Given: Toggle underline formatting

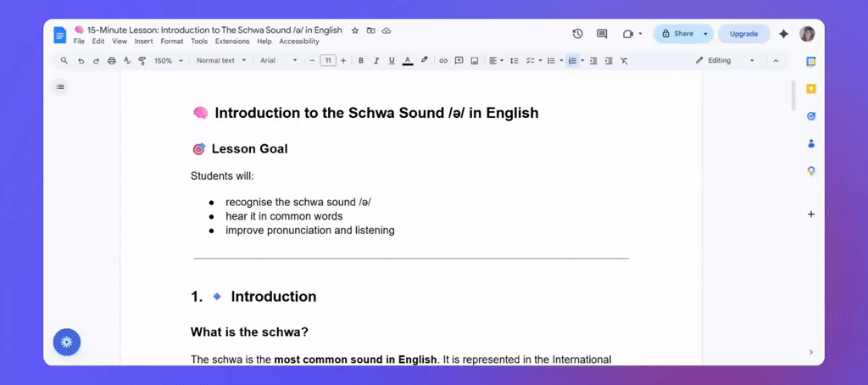Looking at the screenshot, I should tap(392, 60).
